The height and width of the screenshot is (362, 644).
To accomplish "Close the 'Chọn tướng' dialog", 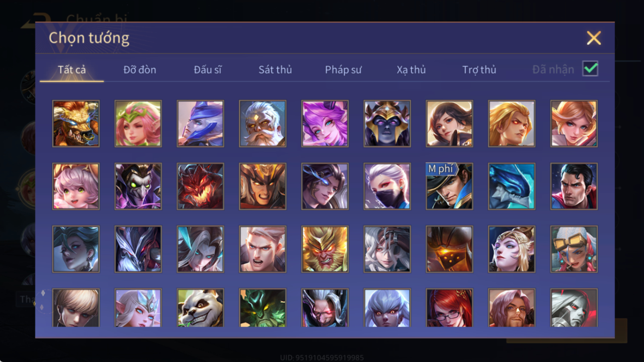I will (x=594, y=38).
